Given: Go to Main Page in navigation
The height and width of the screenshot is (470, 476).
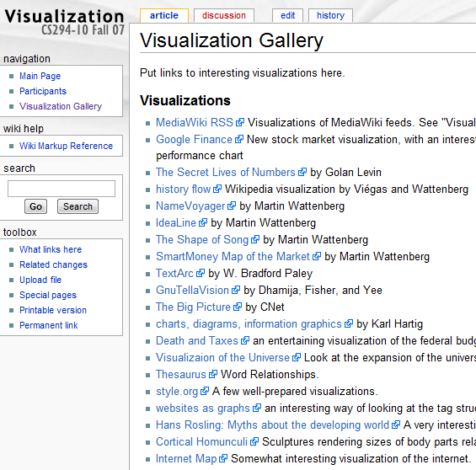Looking at the screenshot, I should [x=40, y=76].
